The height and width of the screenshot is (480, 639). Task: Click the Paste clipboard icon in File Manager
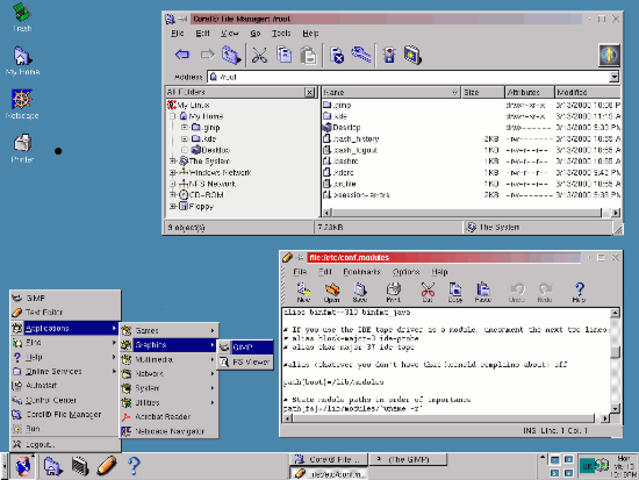[x=308, y=55]
